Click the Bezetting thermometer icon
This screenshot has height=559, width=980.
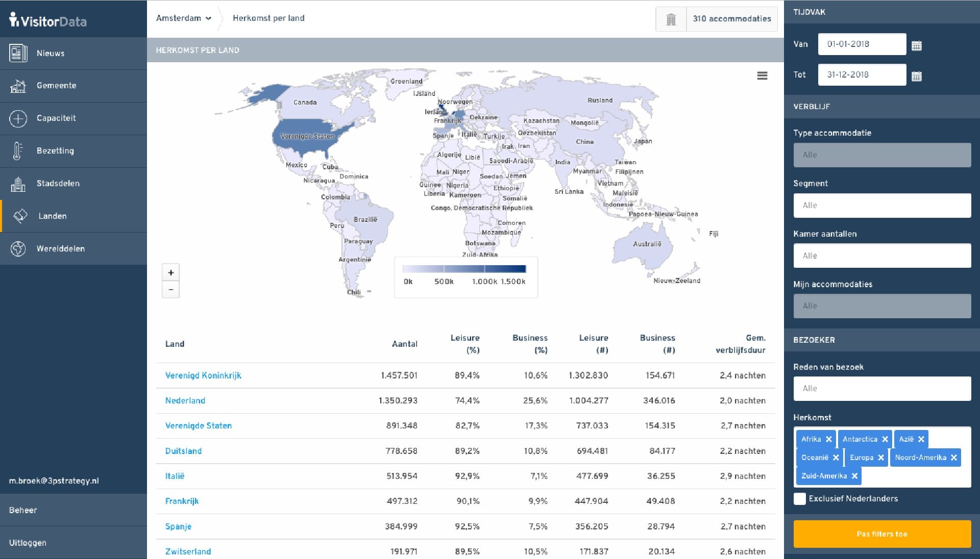coord(18,150)
